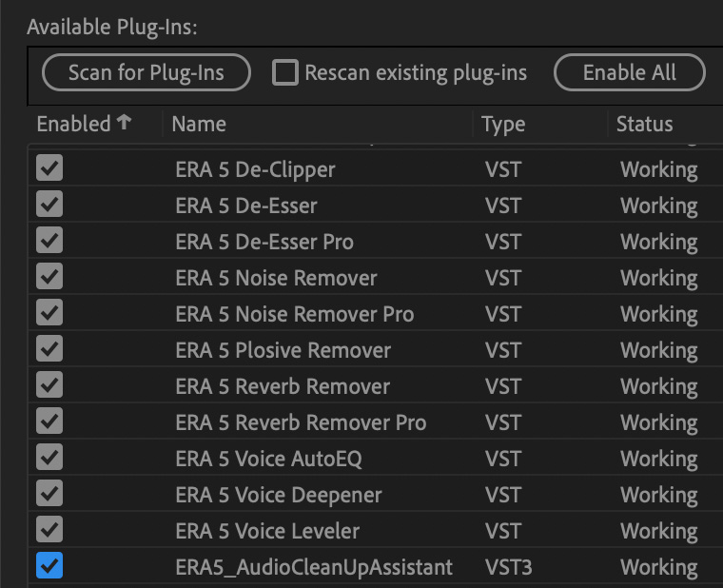
Task: Select the ERA 5 De-Clipper name
Action: tap(255, 169)
